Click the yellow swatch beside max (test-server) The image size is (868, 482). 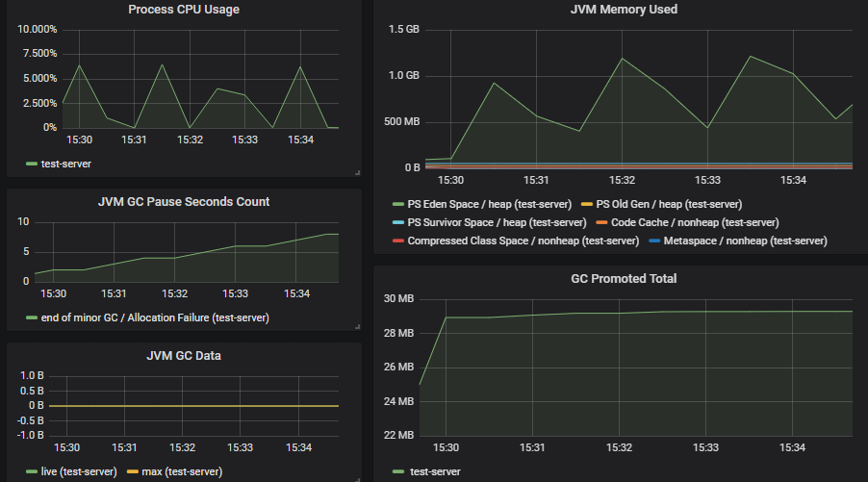pos(132,471)
